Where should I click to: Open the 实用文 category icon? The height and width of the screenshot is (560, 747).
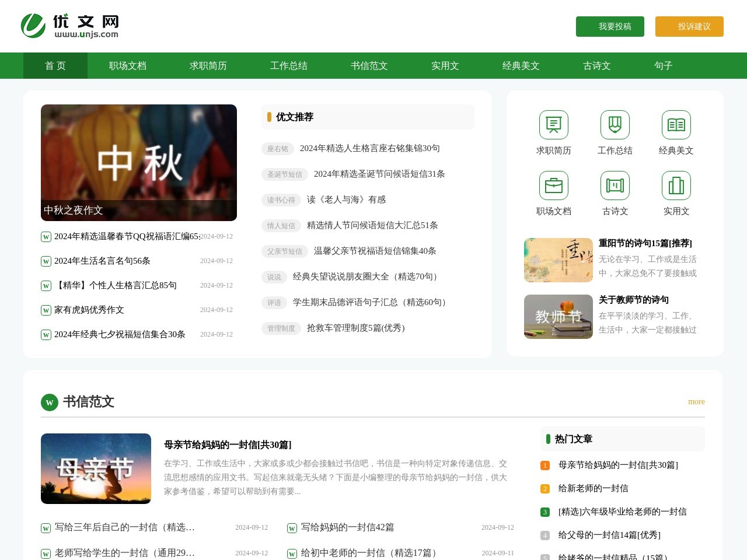pos(676,185)
